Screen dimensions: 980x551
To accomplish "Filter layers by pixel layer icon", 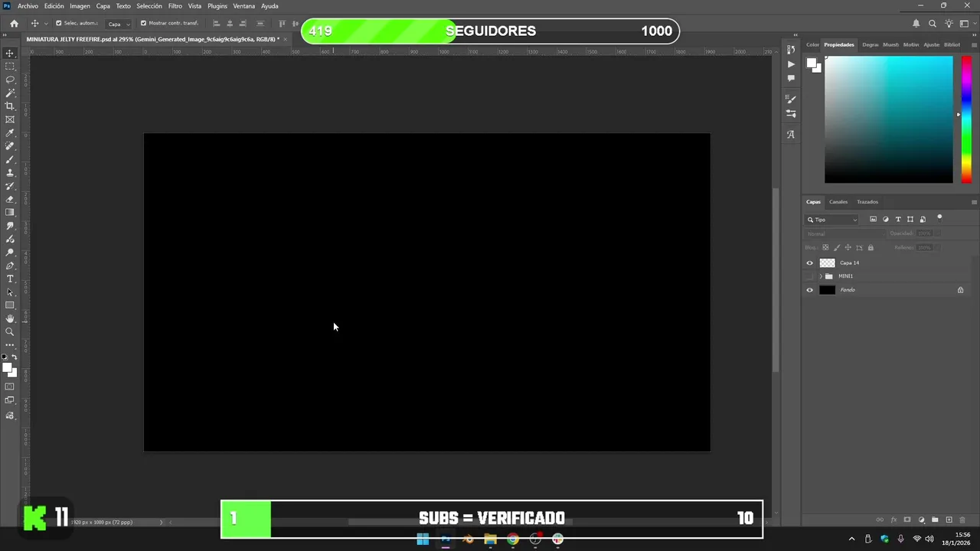I will pyautogui.click(x=873, y=220).
